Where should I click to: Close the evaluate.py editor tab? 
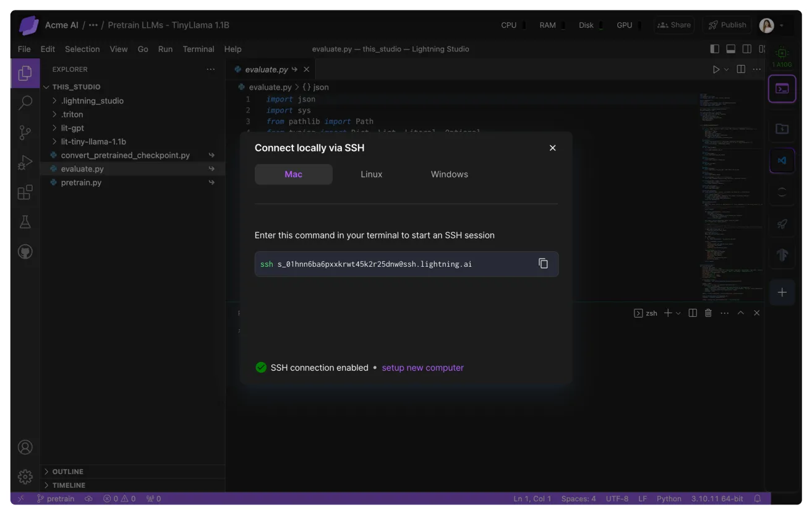306,69
